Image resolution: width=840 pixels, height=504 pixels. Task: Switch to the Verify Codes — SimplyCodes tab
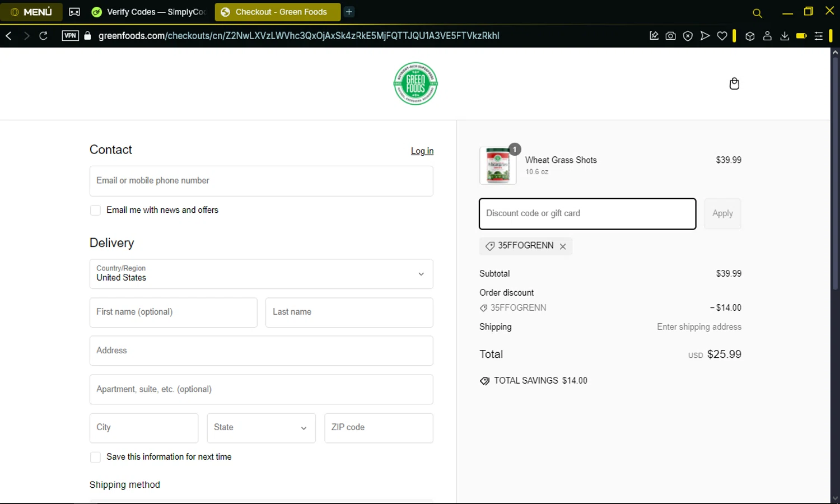pos(149,12)
